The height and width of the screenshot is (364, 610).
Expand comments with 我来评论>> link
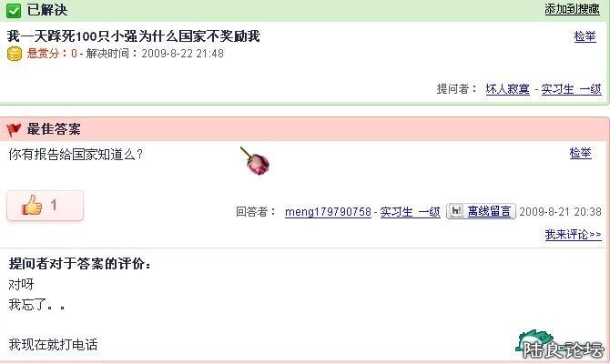click(x=573, y=235)
